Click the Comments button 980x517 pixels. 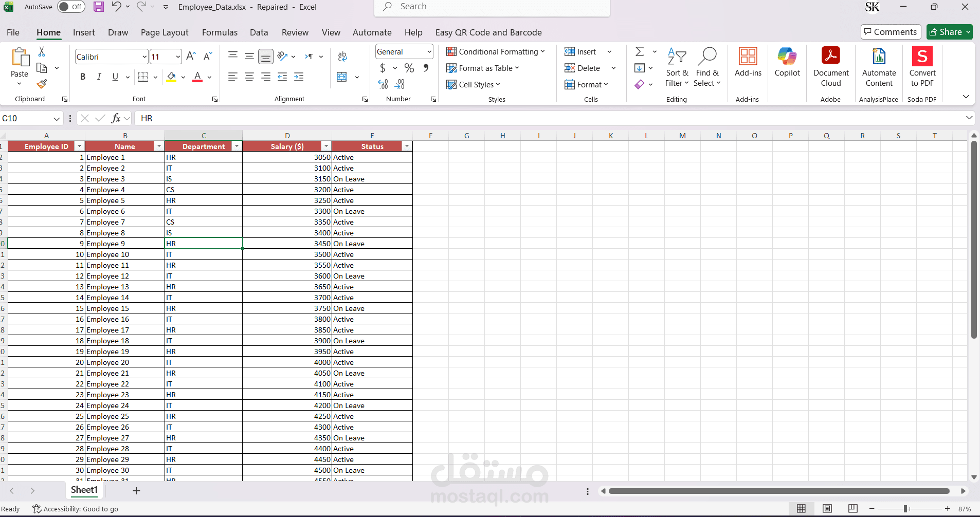pos(890,32)
